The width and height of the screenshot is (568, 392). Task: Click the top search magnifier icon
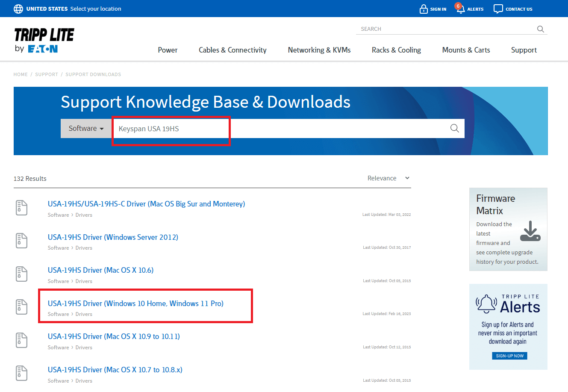pyautogui.click(x=540, y=29)
